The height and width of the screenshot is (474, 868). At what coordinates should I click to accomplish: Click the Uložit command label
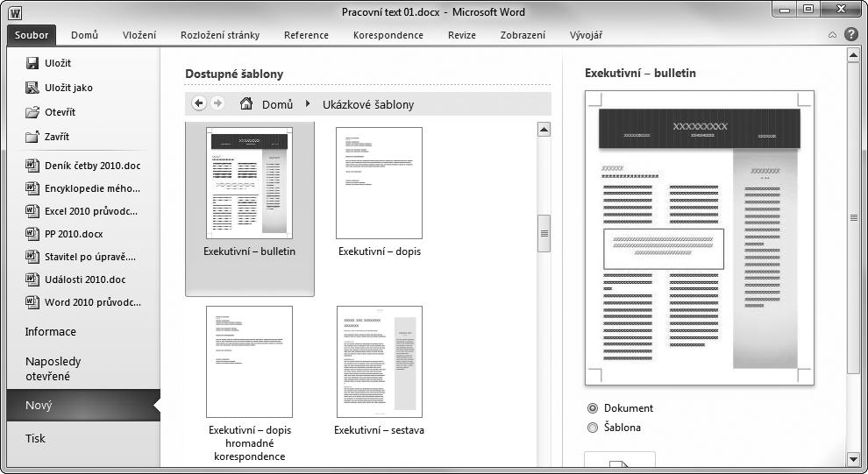58,63
